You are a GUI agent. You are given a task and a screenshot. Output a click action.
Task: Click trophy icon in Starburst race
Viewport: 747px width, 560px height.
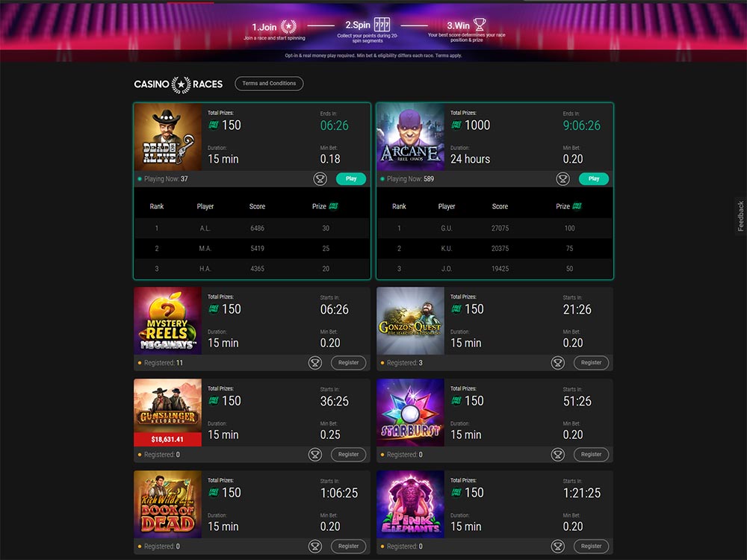pyautogui.click(x=558, y=455)
